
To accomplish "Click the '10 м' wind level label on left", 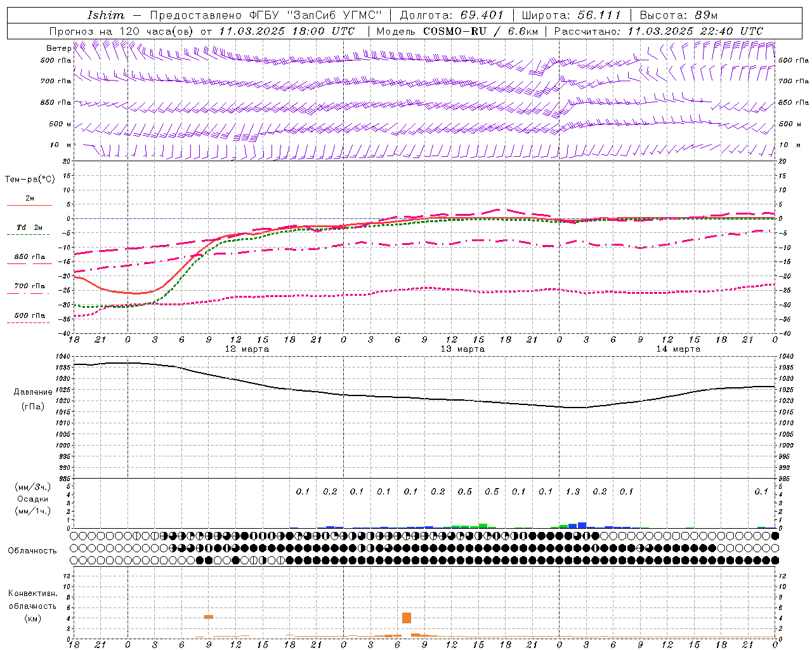I will coord(61,145).
